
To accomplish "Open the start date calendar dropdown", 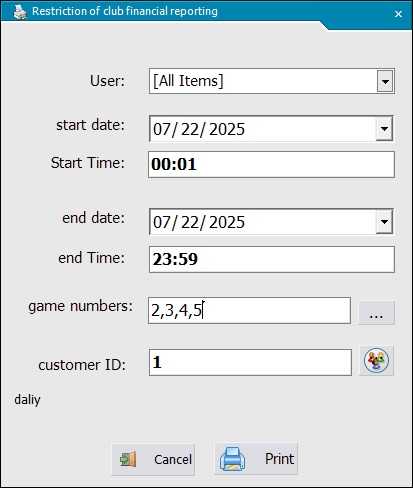I will [x=384, y=128].
